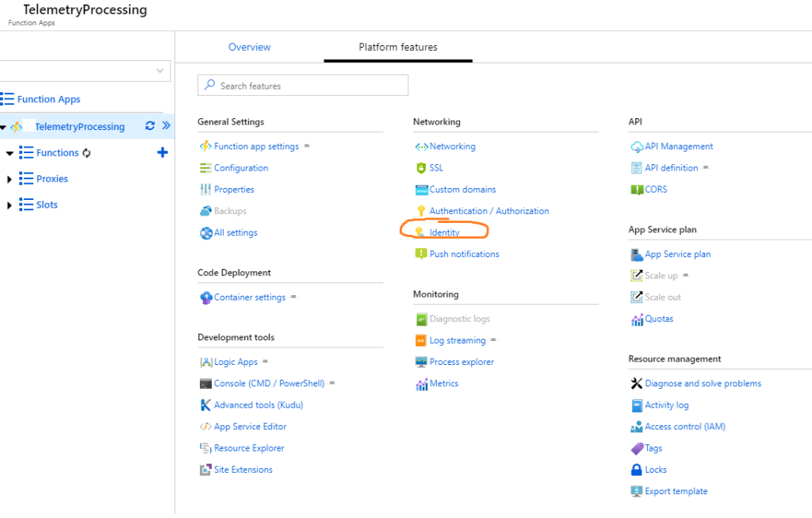Image resolution: width=812 pixels, height=518 pixels.
Task: Click the Networking arrows icon
Action: [421, 147]
